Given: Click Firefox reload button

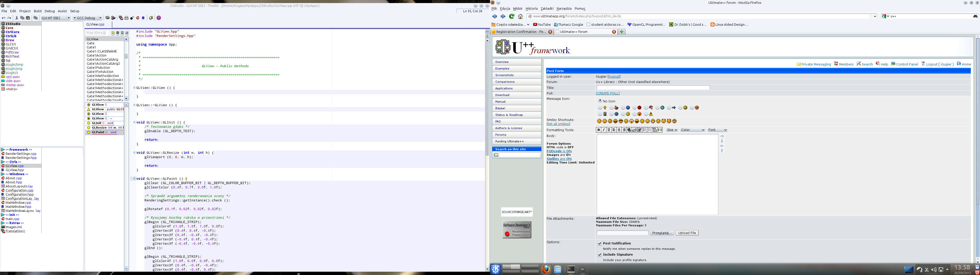Looking at the screenshot, I should pos(511,16).
